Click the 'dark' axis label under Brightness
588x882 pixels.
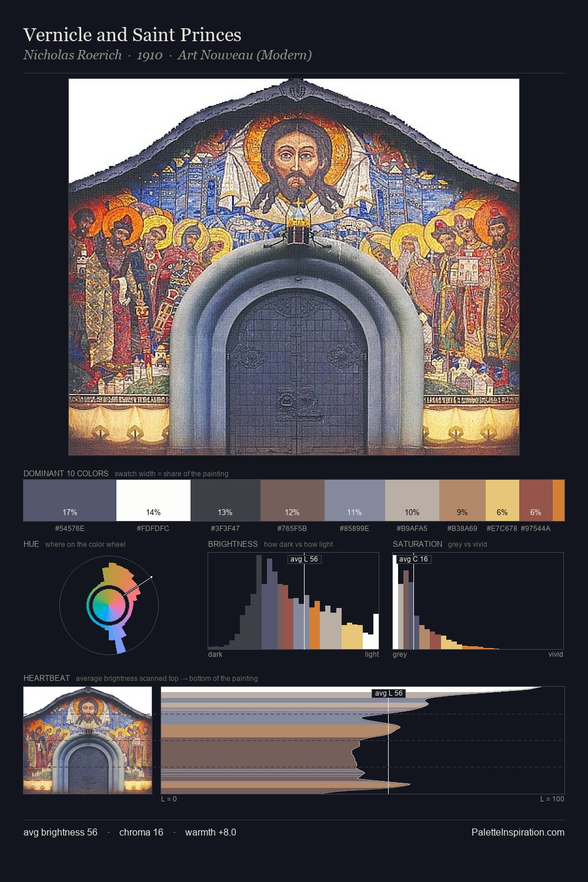coord(215,654)
